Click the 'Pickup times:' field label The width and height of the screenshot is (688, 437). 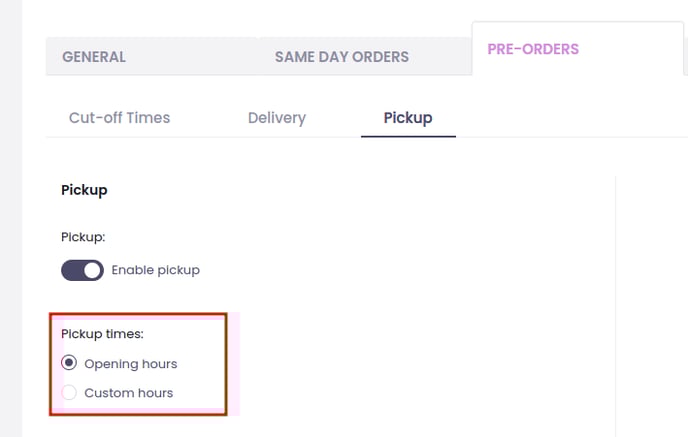[102, 334]
